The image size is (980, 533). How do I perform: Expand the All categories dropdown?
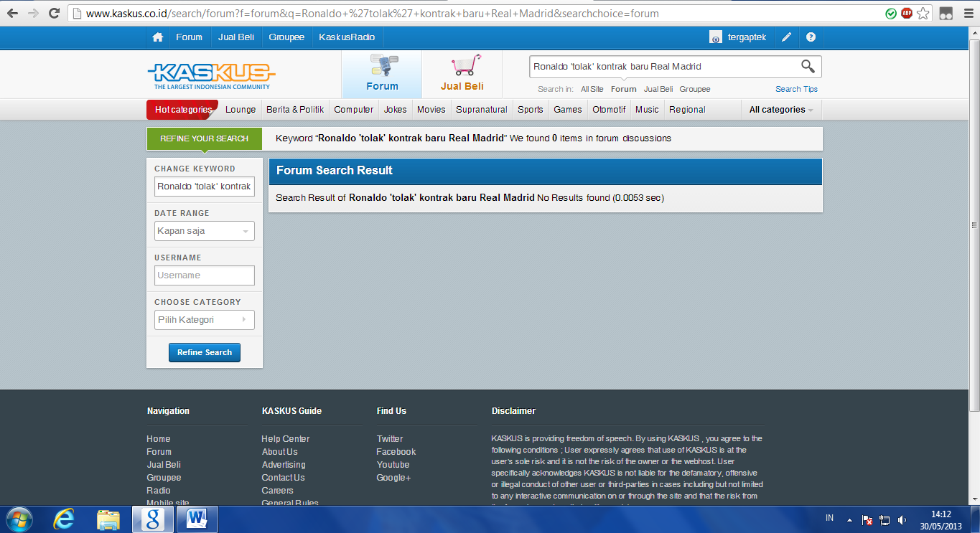click(x=781, y=110)
